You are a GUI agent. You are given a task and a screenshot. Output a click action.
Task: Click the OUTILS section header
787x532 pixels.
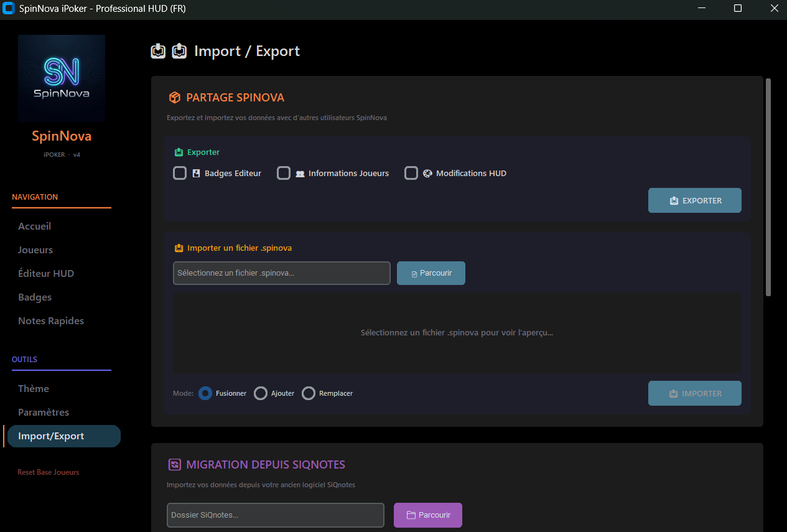[25, 360]
